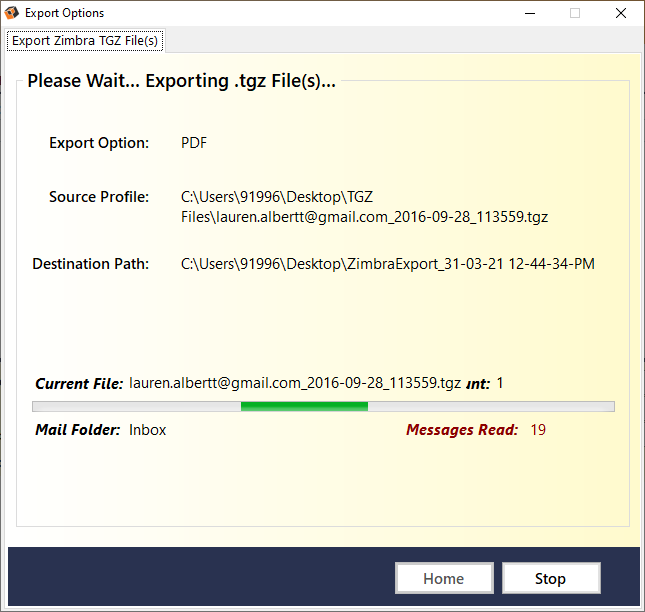
Task: Close the Export Options window
Action: pos(621,13)
